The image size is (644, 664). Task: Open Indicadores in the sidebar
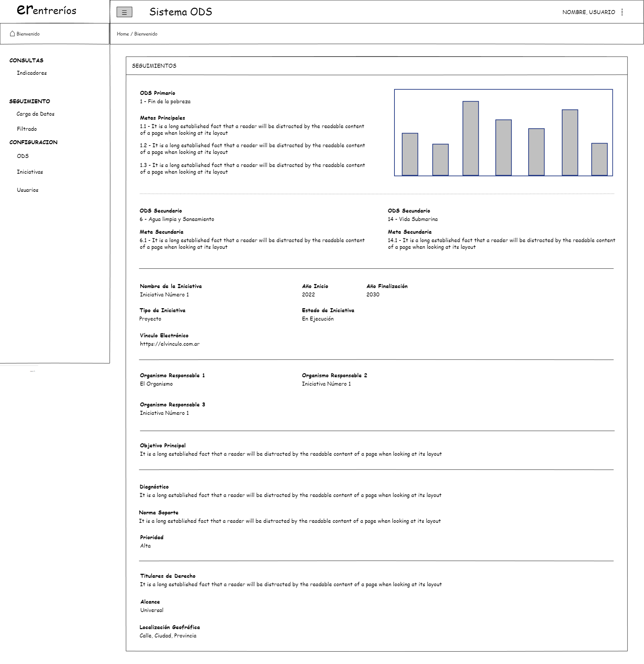coord(32,73)
